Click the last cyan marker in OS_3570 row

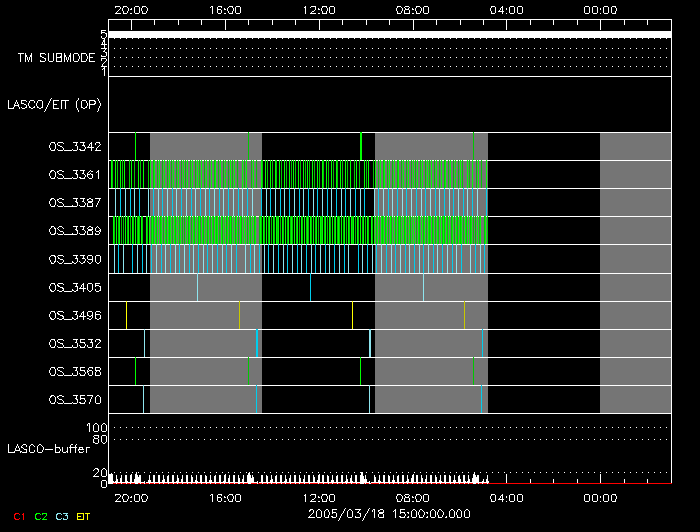(x=481, y=400)
